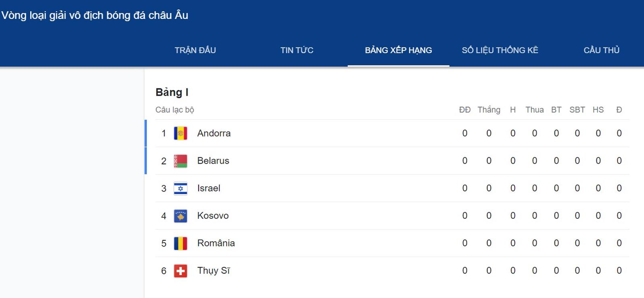Click the Thắng column header
The width and height of the screenshot is (644, 298).
tap(489, 110)
